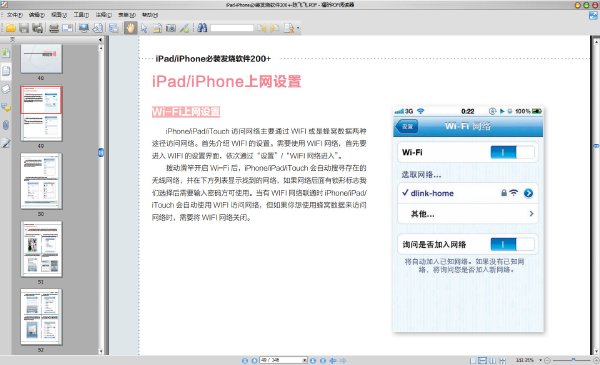Viewport: 600px width, 365px height.
Task: Open the File menu
Action: point(14,15)
